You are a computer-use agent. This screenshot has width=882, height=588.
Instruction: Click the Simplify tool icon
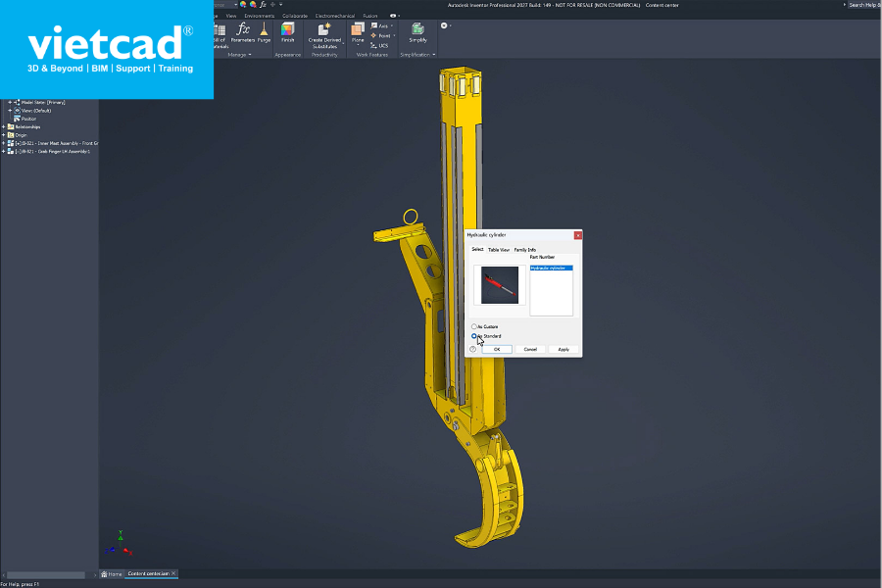point(417,29)
